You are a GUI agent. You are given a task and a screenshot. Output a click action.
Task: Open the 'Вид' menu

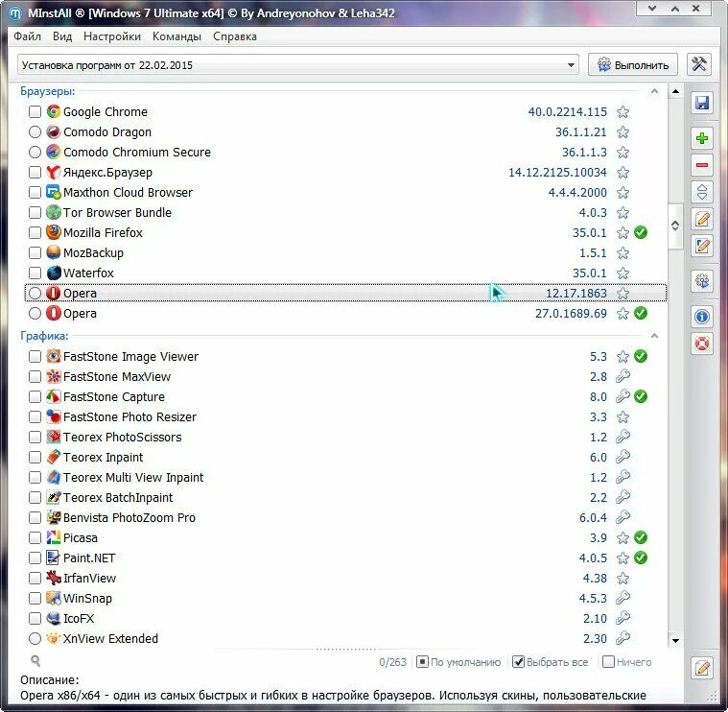(x=62, y=36)
